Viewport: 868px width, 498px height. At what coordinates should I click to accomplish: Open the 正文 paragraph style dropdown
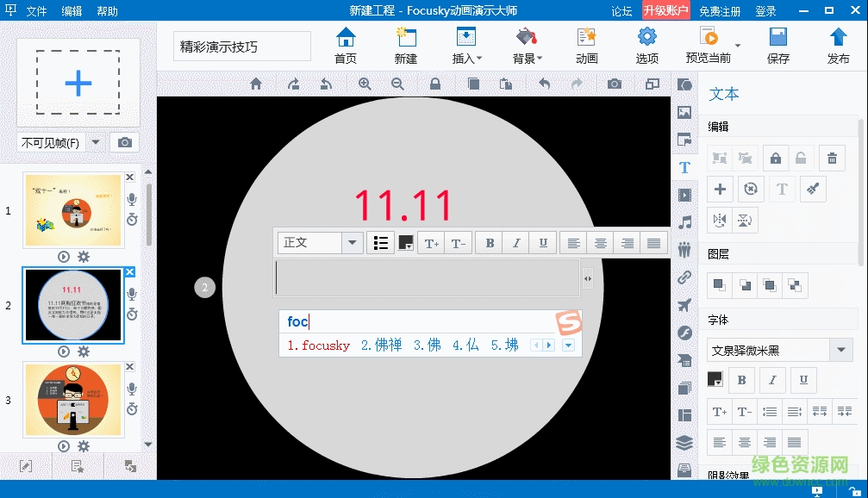(352, 242)
